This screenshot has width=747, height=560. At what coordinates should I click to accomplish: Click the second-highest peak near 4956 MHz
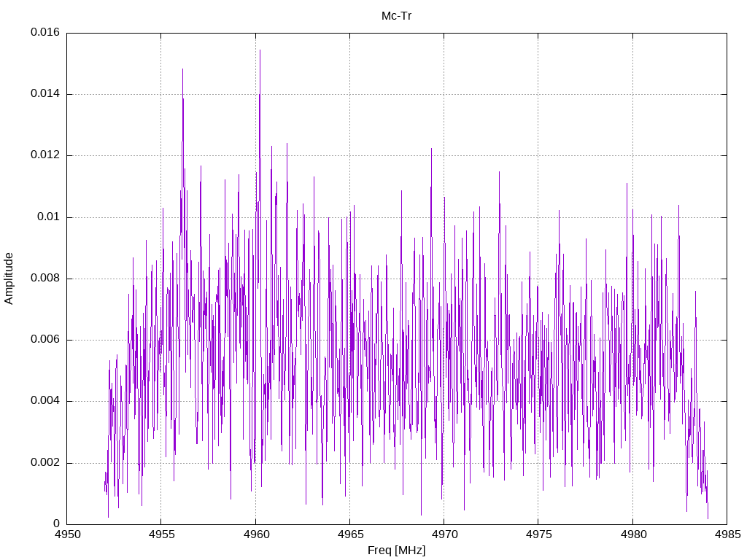point(182,69)
